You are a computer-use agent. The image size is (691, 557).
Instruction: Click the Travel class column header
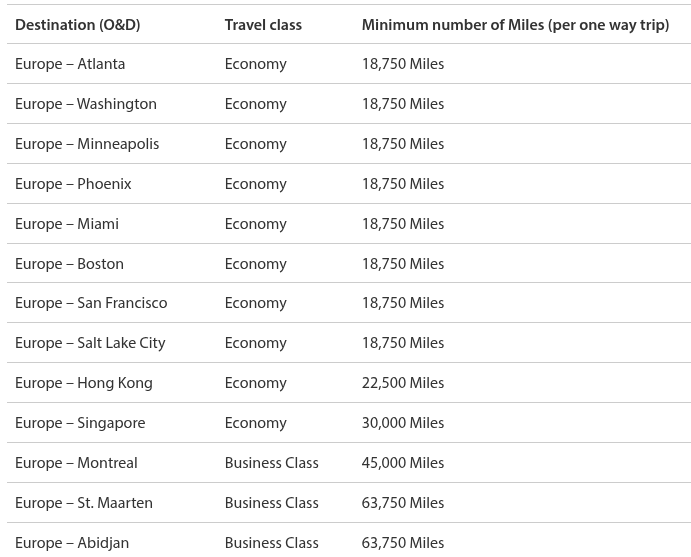tap(263, 24)
